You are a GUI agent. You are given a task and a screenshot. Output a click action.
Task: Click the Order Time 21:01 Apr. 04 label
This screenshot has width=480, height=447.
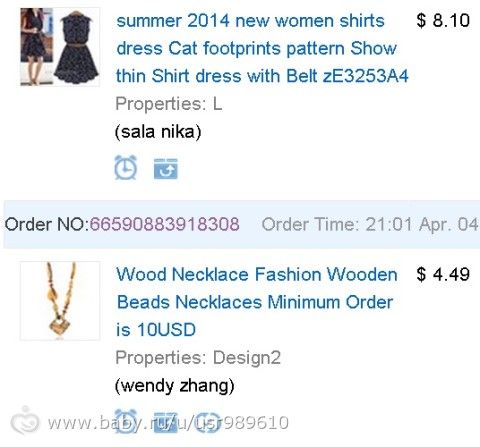tap(370, 224)
